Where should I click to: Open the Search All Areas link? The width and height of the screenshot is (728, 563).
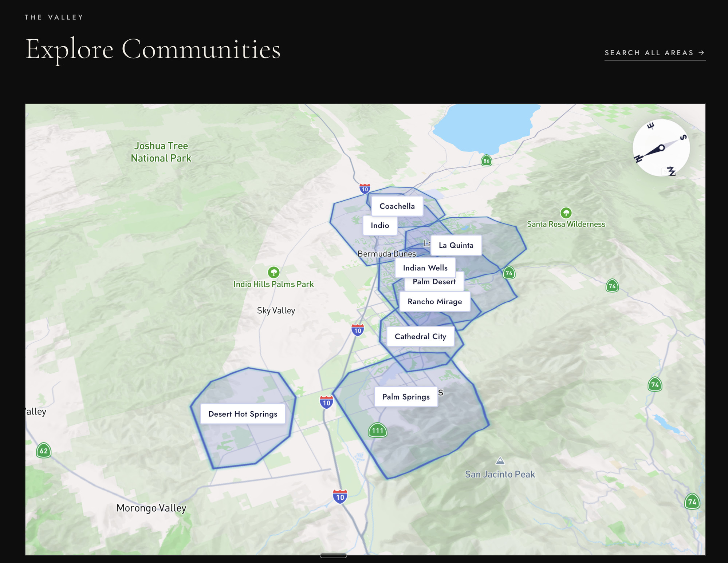click(x=655, y=53)
